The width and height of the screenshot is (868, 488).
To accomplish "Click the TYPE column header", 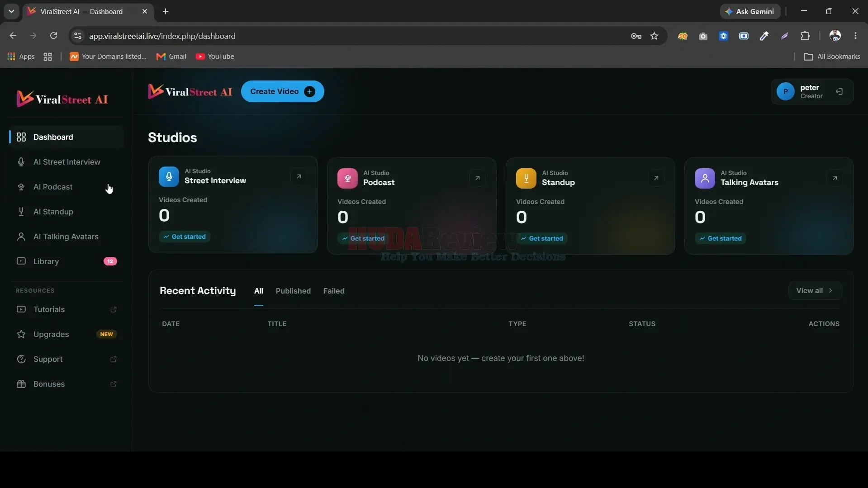I will [x=517, y=324].
